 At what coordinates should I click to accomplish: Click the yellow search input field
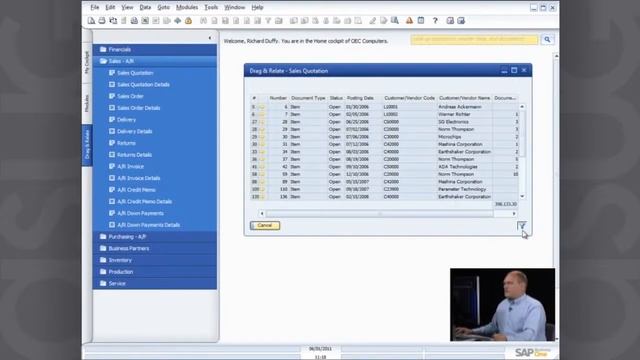tap(474, 40)
